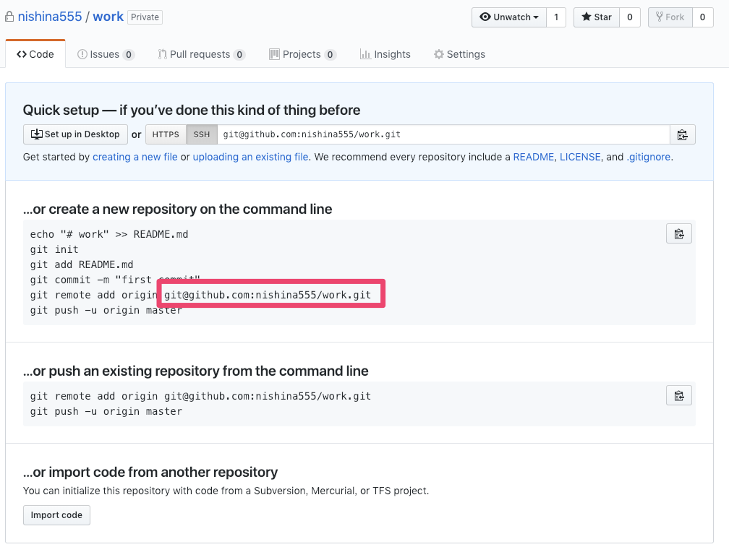Copy the push existing repository commands

(x=678, y=395)
